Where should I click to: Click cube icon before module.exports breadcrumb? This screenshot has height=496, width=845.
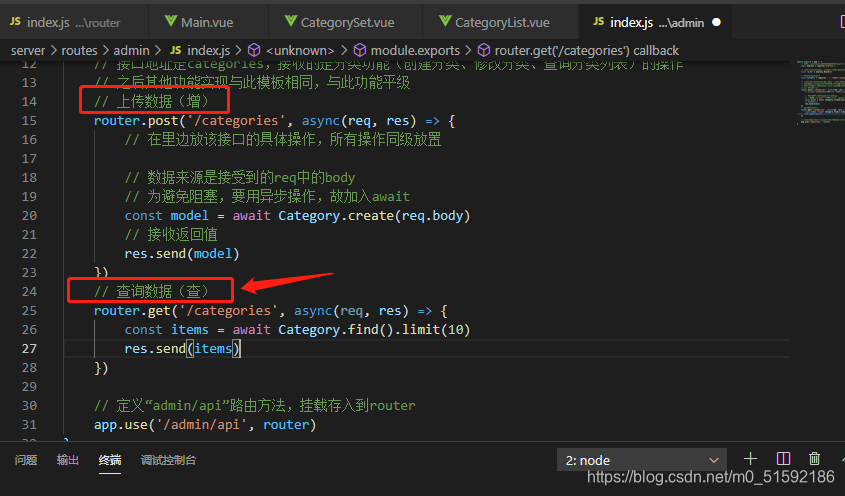tap(359, 50)
